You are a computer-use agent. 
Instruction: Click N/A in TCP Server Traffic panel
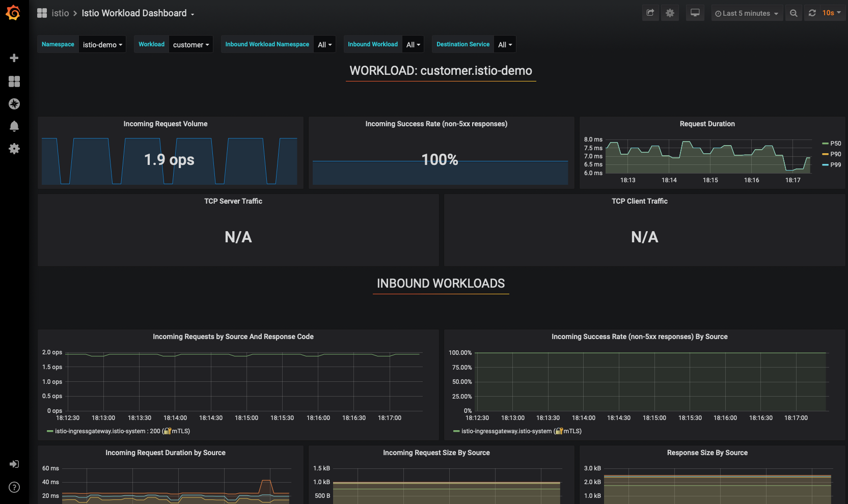tap(238, 237)
